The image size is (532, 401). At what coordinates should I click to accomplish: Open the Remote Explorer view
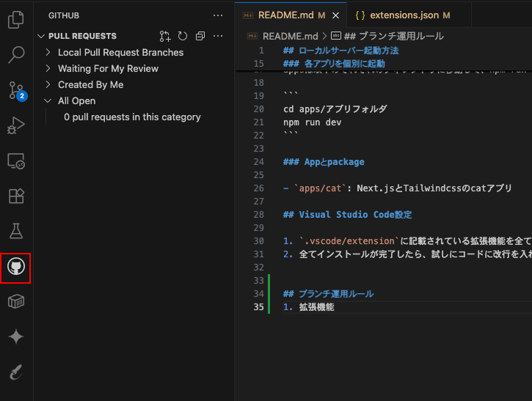(16, 161)
